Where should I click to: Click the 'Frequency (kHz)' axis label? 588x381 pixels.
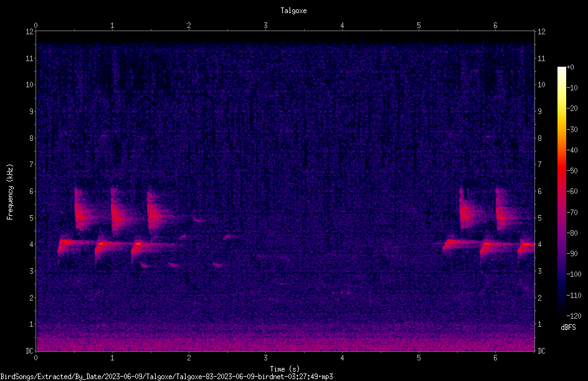(10, 192)
